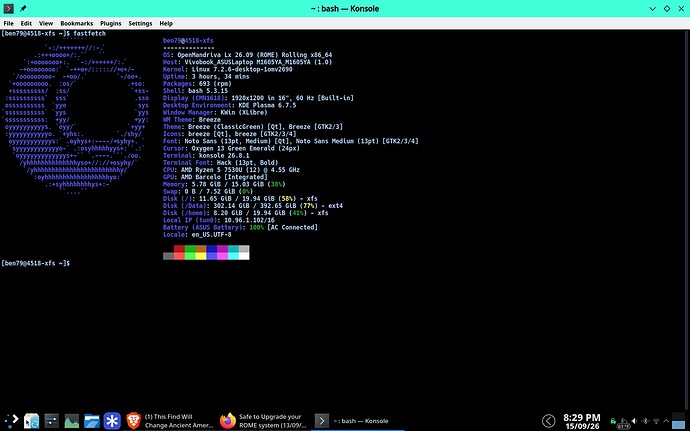
Task: Switch to the lower blue desktop in pager
Action: pyautogui.click(x=678, y=425)
